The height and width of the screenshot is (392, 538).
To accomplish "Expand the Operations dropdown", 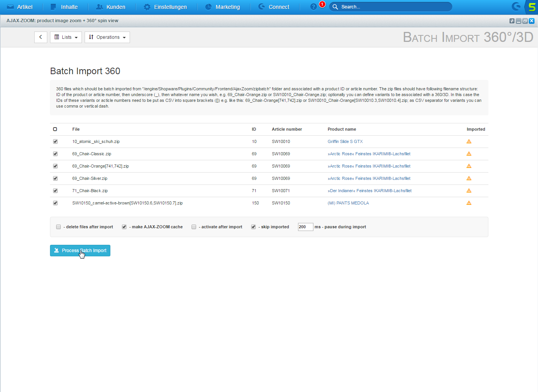I will 107,37.
